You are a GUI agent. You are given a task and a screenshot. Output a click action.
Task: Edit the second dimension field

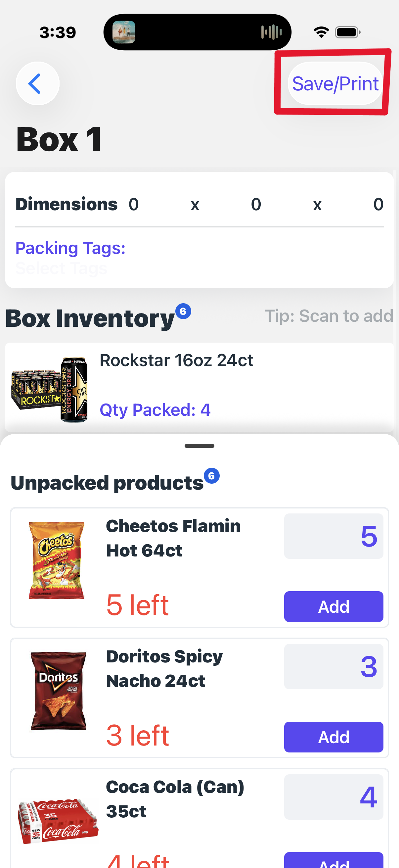(256, 205)
